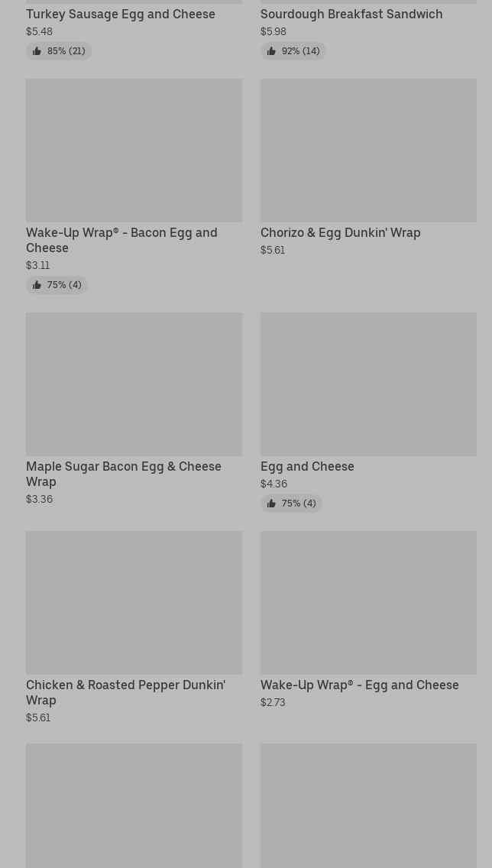Click thumbs-up icon beside Egg and Cheese 75% rating
Viewport: 492px width, 868px height.
point(271,504)
